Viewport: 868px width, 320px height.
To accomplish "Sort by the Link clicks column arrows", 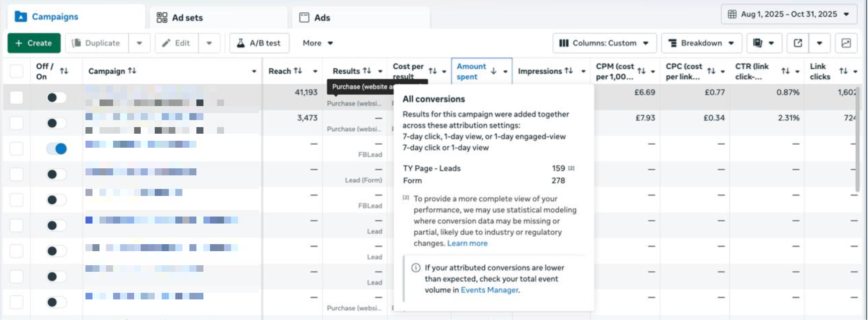I will coord(843,71).
